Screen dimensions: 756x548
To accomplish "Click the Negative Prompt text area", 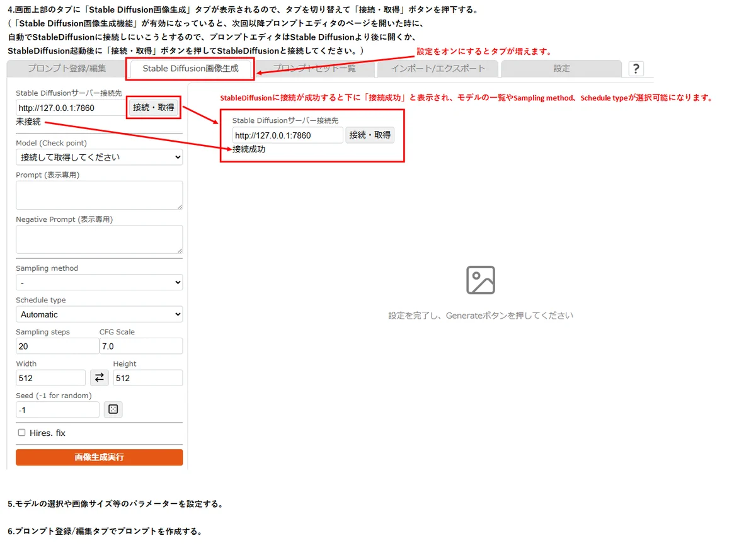I will coord(100,239).
